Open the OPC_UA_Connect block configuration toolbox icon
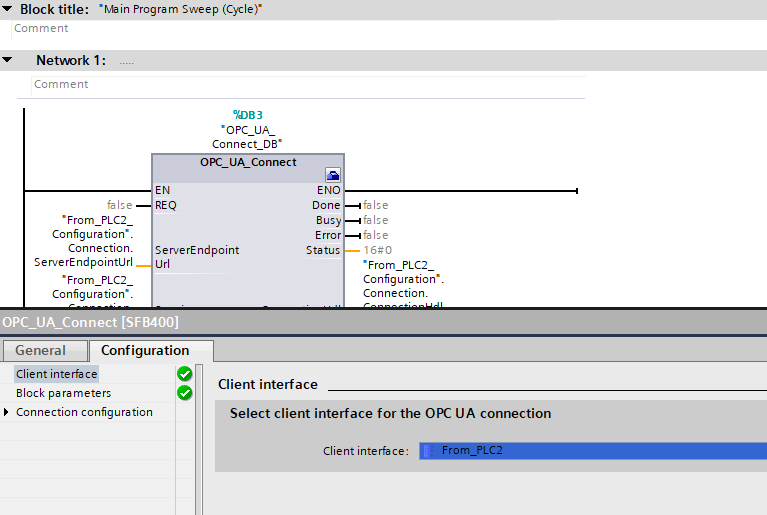This screenshot has height=515, width=767. click(333, 174)
